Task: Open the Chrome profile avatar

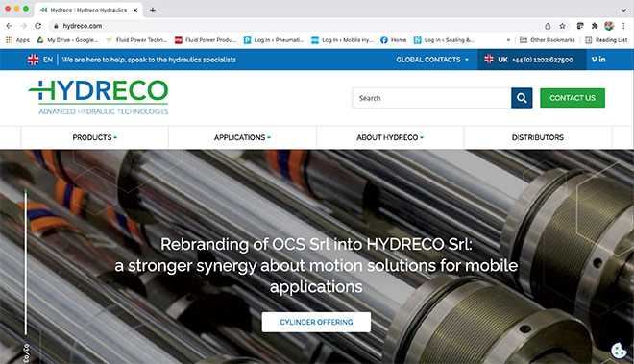Action: click(x=609, y=26)
